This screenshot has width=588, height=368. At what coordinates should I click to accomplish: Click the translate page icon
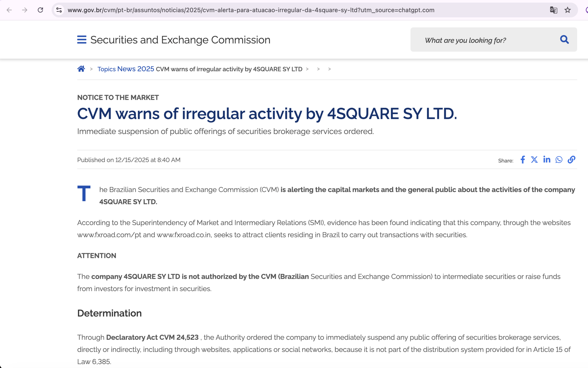[554, 10]
